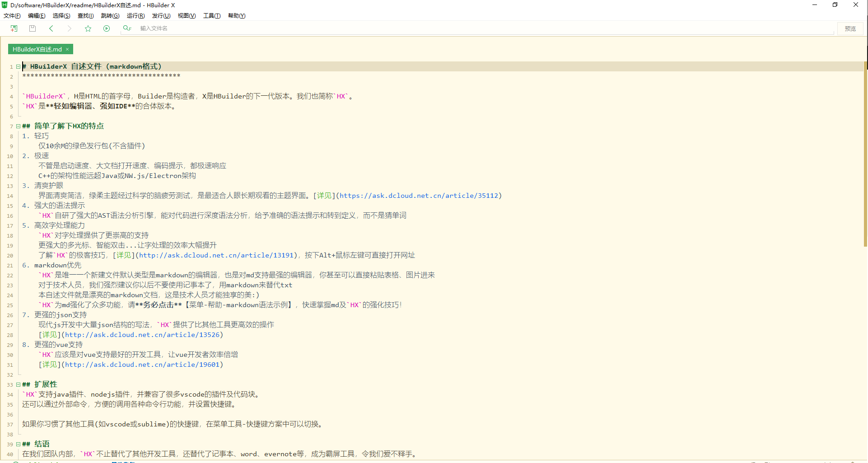This screenshot has width=868, height=463.
Task: Click the heading text HBuilderX 自述文件
Action: pyautogui.click(x=65, y=66)
